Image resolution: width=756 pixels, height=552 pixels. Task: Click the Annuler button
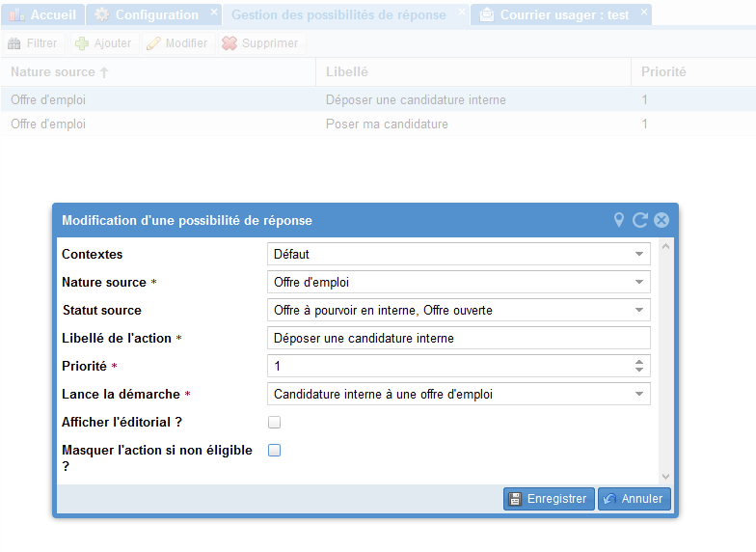[634, 499]
